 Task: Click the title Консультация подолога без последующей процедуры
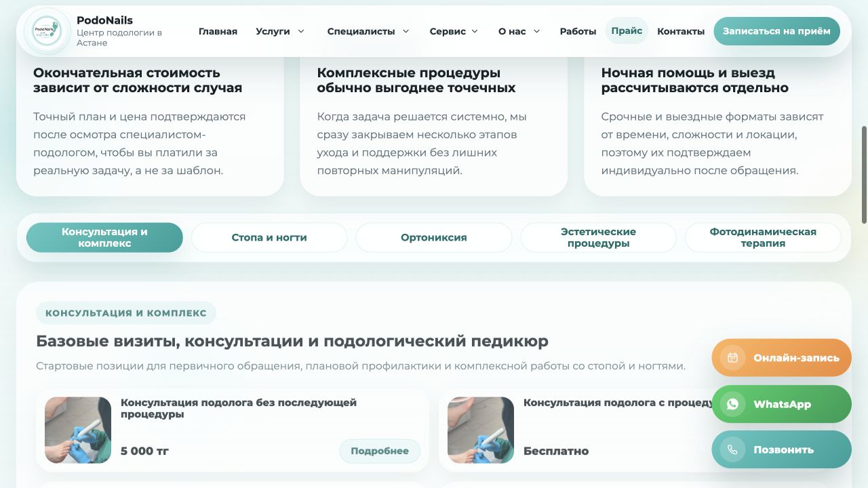tap(239, 408)
